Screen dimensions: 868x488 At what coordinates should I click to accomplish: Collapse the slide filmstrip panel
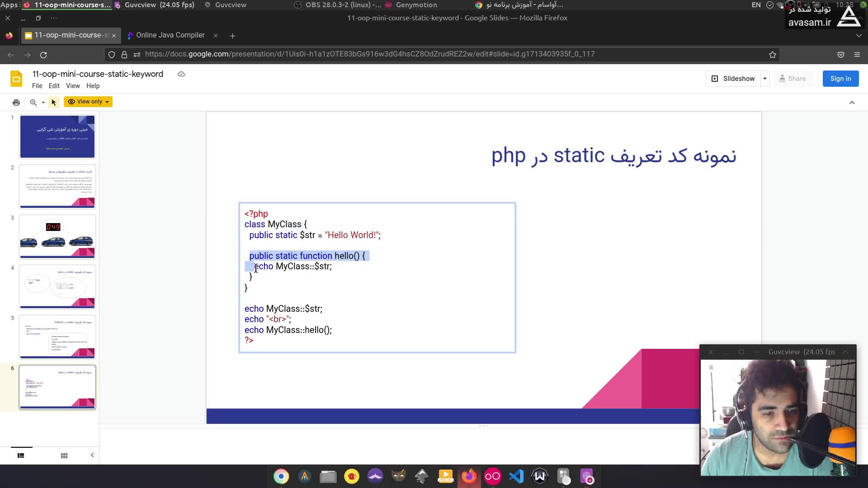click(92, 455)
